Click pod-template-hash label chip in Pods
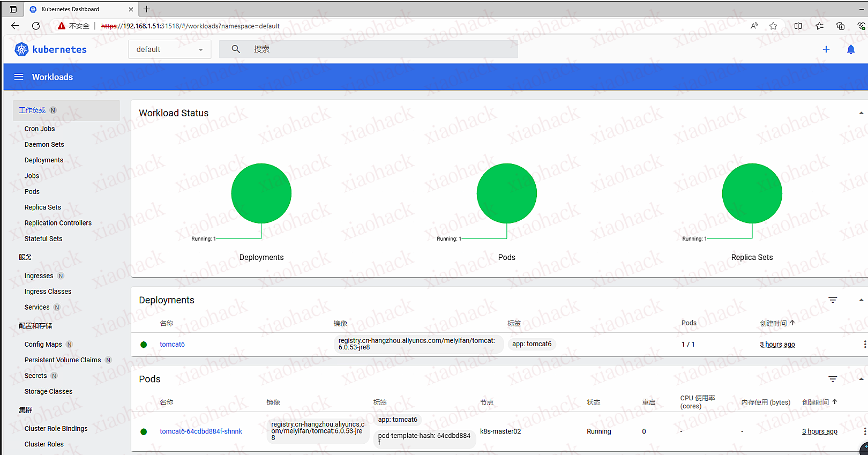Viewport: 868px width, 455px height. 424,438
